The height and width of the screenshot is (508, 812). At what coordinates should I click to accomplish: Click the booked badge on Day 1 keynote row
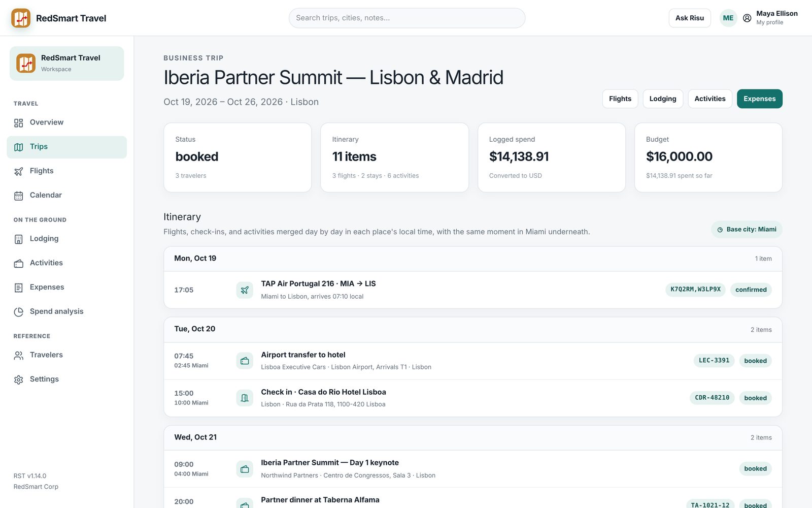pyautogui.click(x=756, y=468)
